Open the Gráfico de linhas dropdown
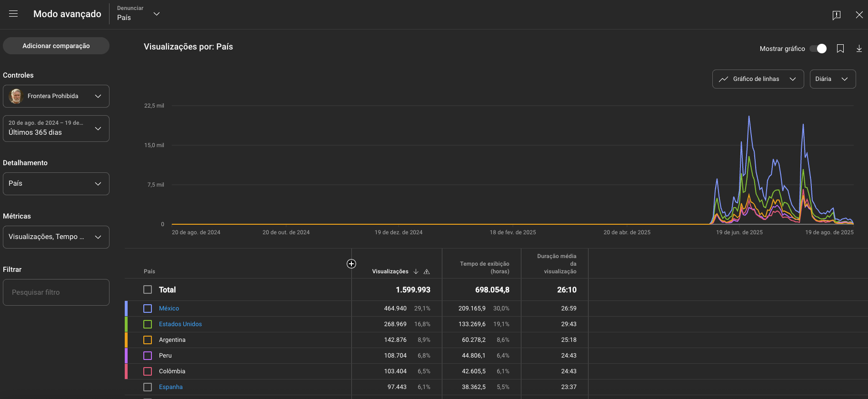 758,79
